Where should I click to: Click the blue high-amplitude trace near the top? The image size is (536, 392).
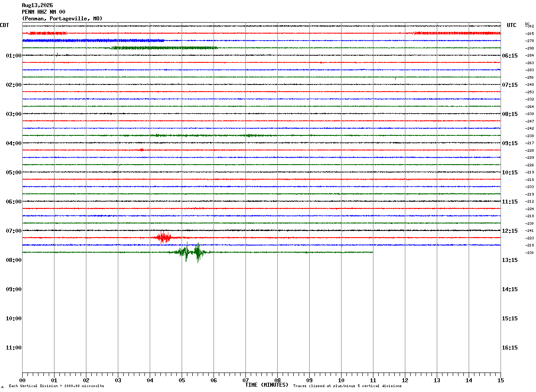pyautogui.click(x=93, y=41)
